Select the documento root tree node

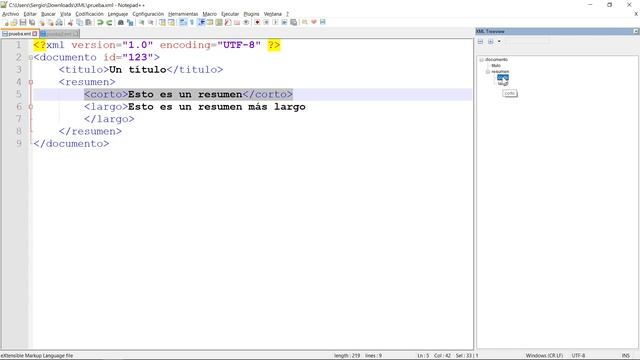pyautogui.click(x=496, y=60)
